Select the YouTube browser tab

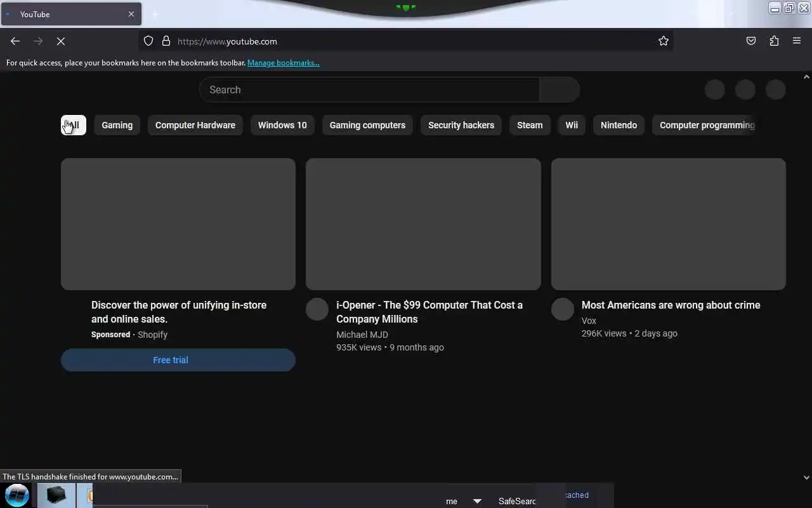pyautogui.click(x=70, y=14)
